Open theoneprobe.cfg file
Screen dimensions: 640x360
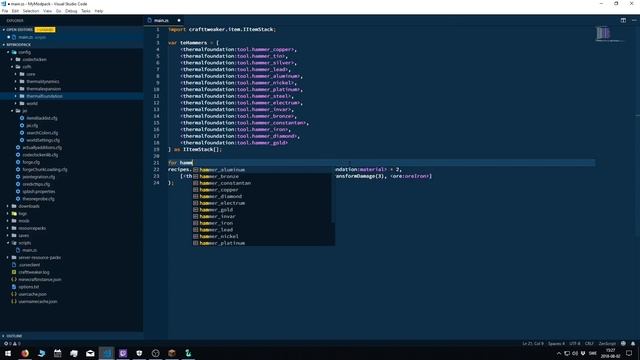point(38,199)
